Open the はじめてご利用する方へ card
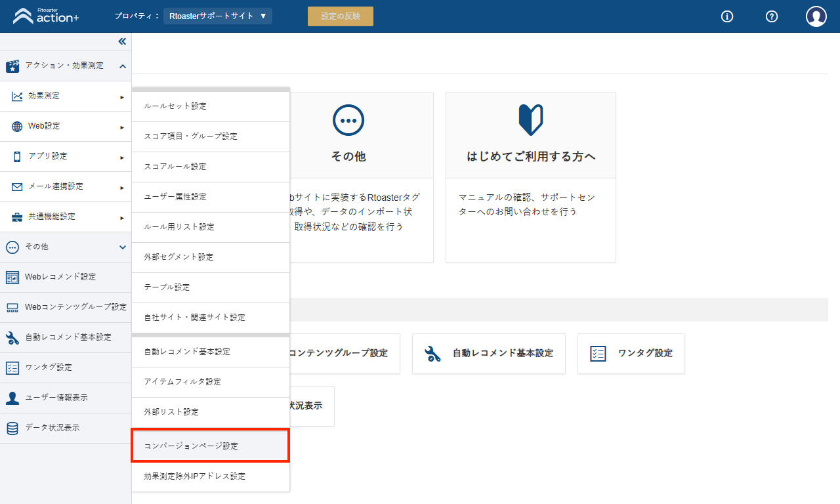This screenshot has height=504, width=840. point(531,177)
